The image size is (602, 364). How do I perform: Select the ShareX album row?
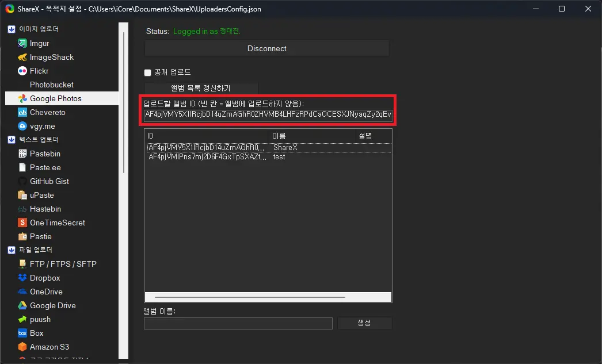pos(230,147)
